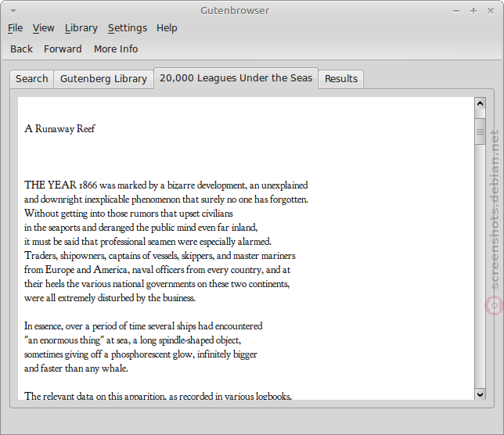Open the Help menu
Screen dimensions: 504x435
(x=167, y=28)
